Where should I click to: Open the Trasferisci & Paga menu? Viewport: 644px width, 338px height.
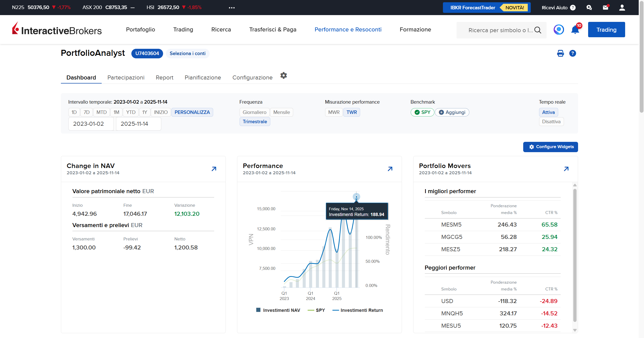point(273,29)
